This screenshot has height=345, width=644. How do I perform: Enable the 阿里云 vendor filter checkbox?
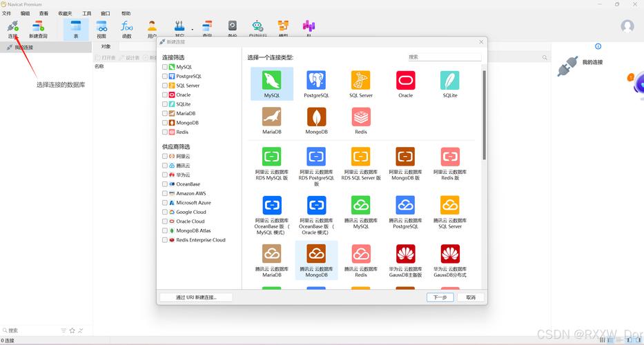[165, 156]
